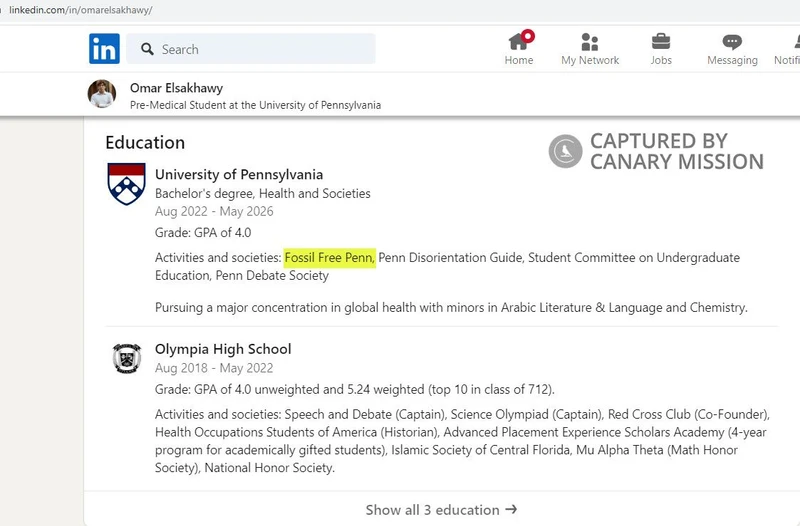Click the magnifier icon in search box

click(x=147, y=49)
